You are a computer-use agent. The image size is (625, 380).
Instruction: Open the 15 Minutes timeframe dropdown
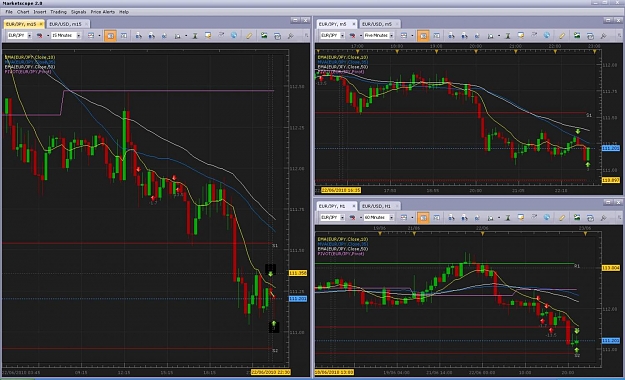tap(79, 36)
